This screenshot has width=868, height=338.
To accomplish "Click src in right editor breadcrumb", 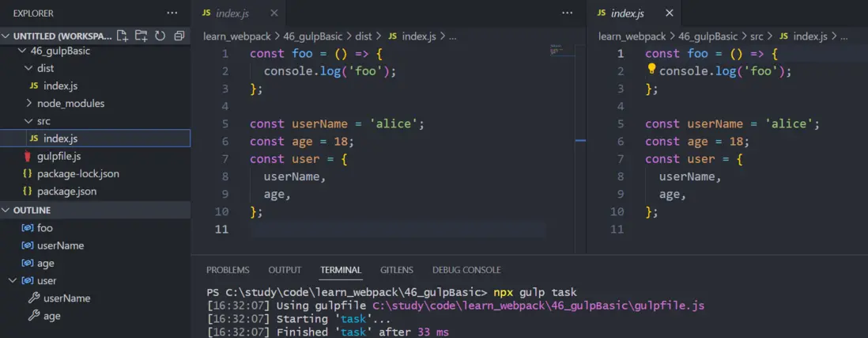I will [757, 36].
